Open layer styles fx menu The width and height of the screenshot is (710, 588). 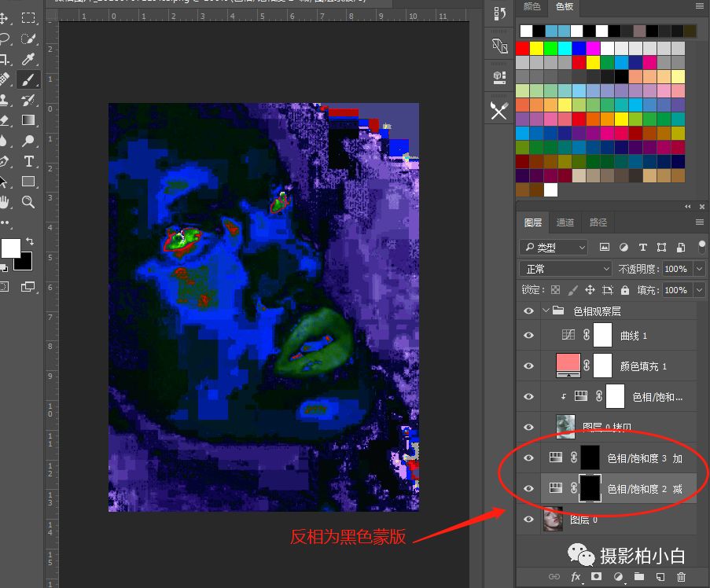[576, 578]
